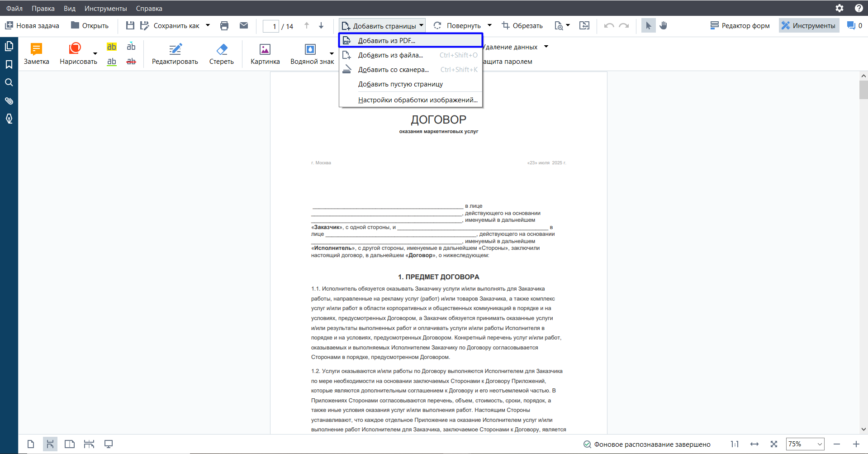Expand the Сохранить как dropdown arrow
The image size is (868, 454).
(x=208, y=25)
